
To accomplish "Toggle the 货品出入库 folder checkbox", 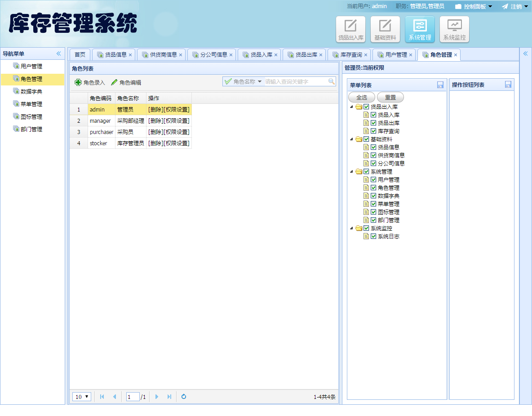I will 366,107.
